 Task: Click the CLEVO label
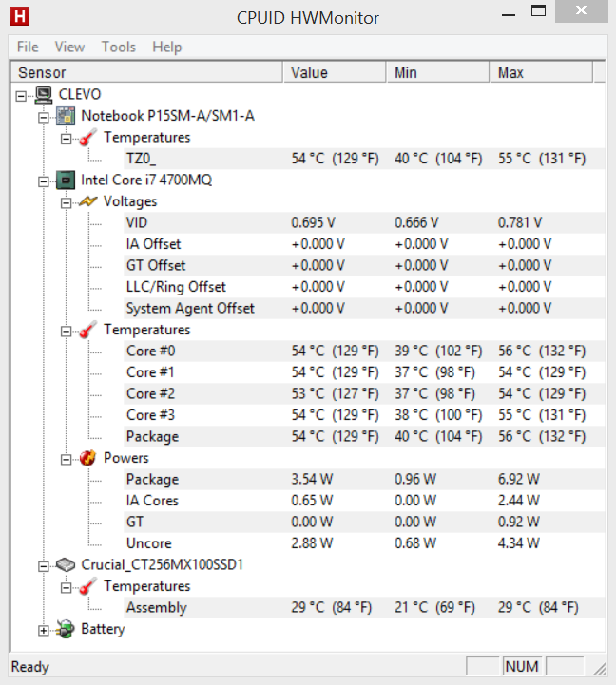(80, 94)
